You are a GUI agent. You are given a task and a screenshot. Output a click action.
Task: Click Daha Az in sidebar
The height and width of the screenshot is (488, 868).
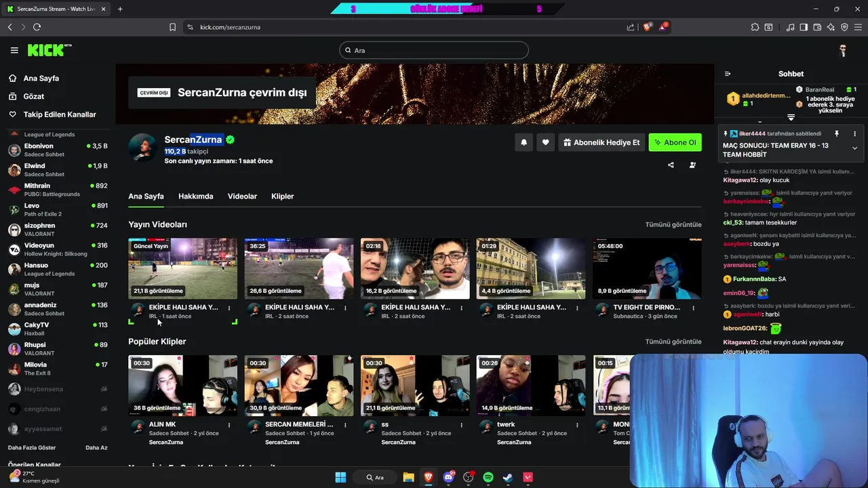(x=96, y=447)
